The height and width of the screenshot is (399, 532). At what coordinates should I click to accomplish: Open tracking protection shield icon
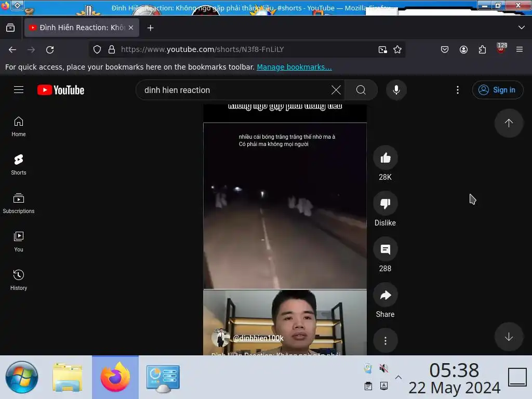click(97, 49)
